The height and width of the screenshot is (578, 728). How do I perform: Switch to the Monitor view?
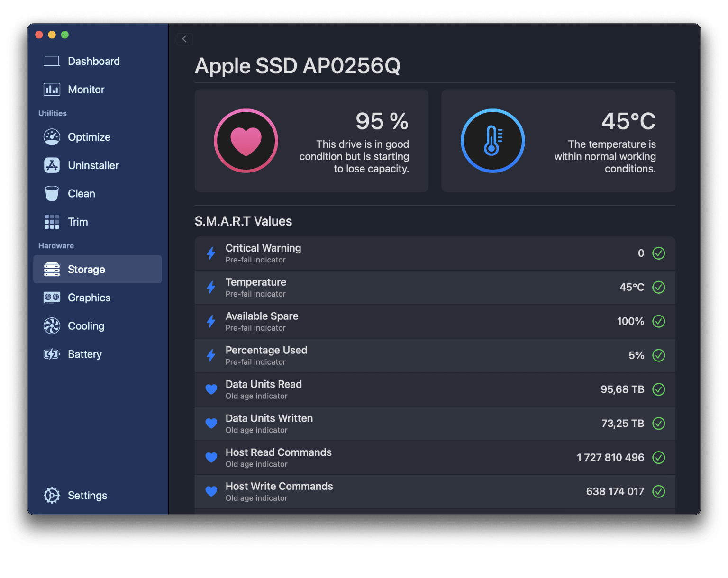[86, 90]
